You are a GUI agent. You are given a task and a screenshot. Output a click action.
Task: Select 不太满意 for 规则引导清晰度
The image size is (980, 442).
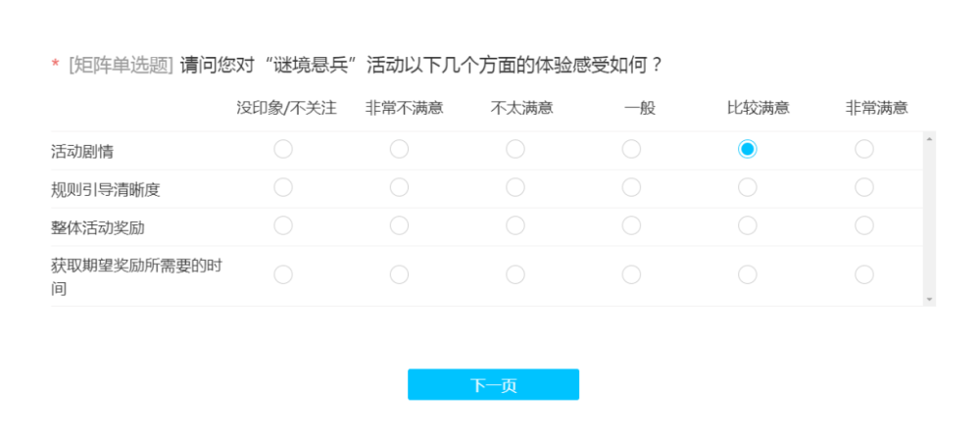(515, 187)
